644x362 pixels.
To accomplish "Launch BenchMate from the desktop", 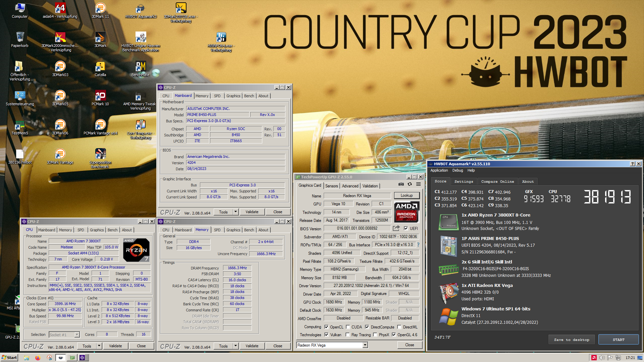I will click(x=141, y=69).
